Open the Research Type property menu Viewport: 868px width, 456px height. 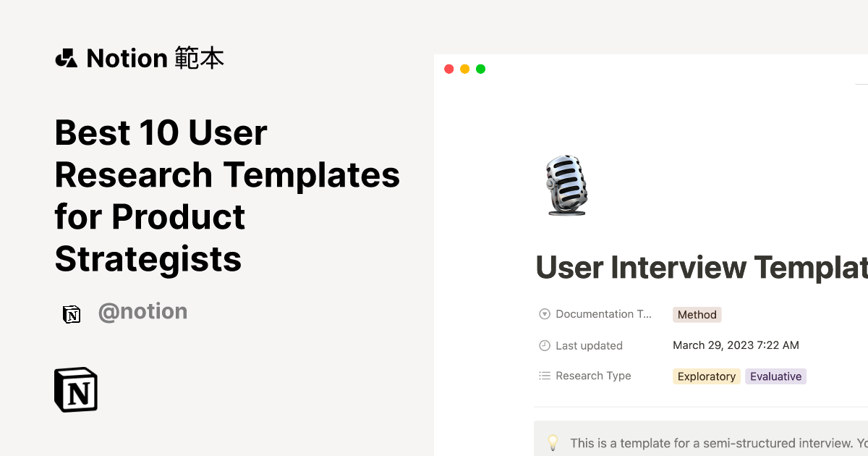coord(593,376)
